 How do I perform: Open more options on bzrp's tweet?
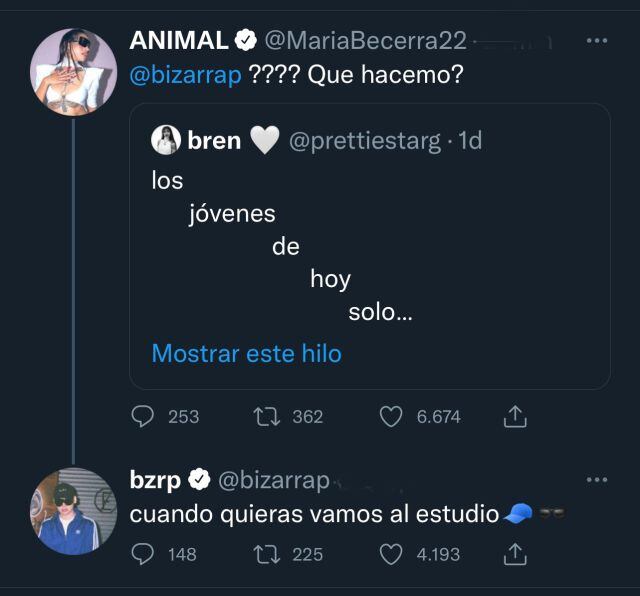click(597, 479)
